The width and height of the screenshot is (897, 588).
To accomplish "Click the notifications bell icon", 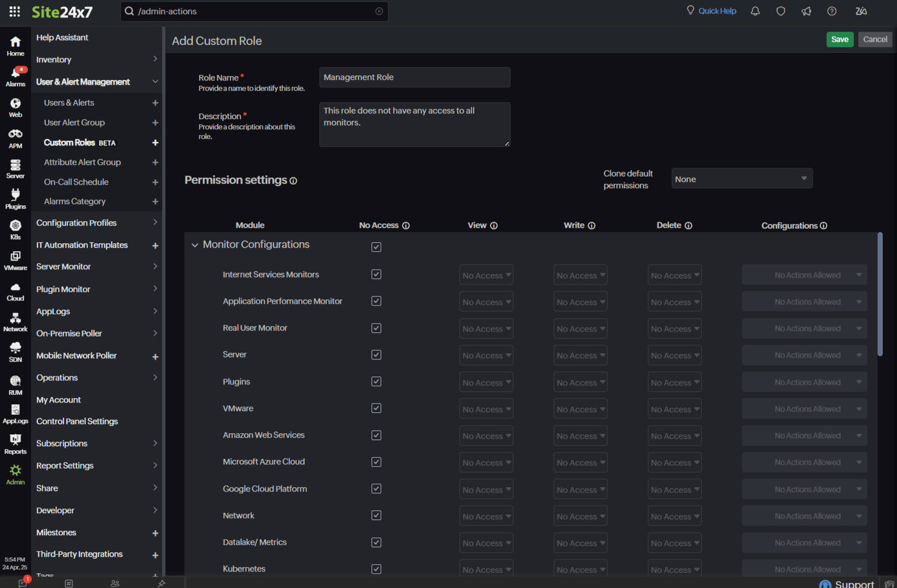I will tap(755, 11).
